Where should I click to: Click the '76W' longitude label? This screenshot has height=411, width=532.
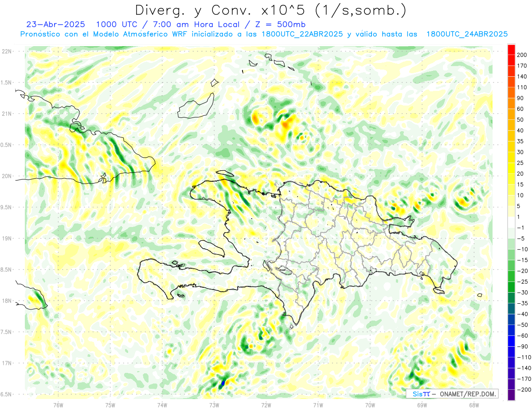click(x=58, y=405)
